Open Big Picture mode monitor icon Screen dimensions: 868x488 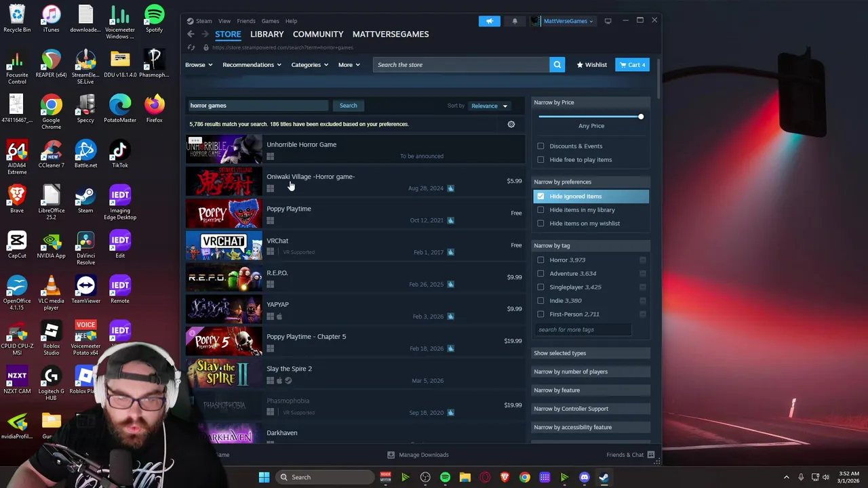pos(608,21)
